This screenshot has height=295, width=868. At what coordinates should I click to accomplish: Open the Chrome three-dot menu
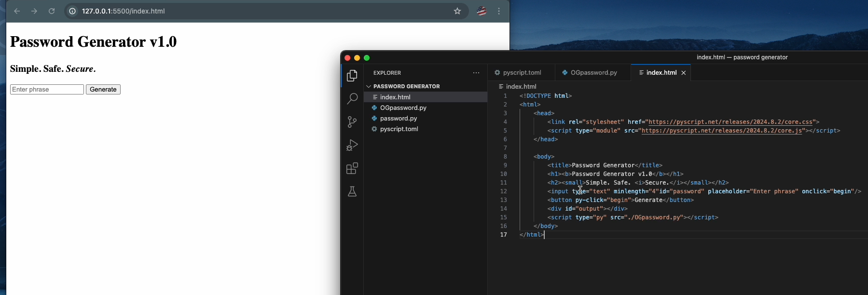(x=499, y=11)
